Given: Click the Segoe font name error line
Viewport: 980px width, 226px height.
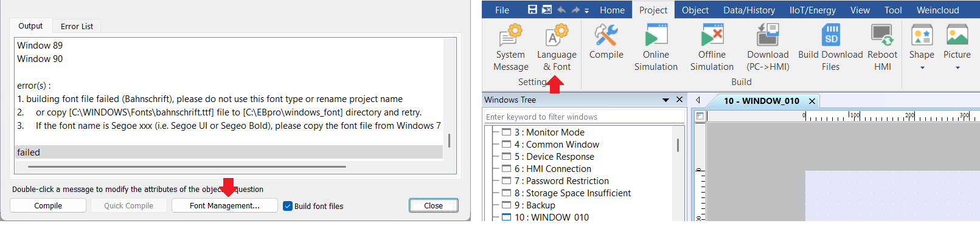Looking at the screenshot, I should pos(229,126).
